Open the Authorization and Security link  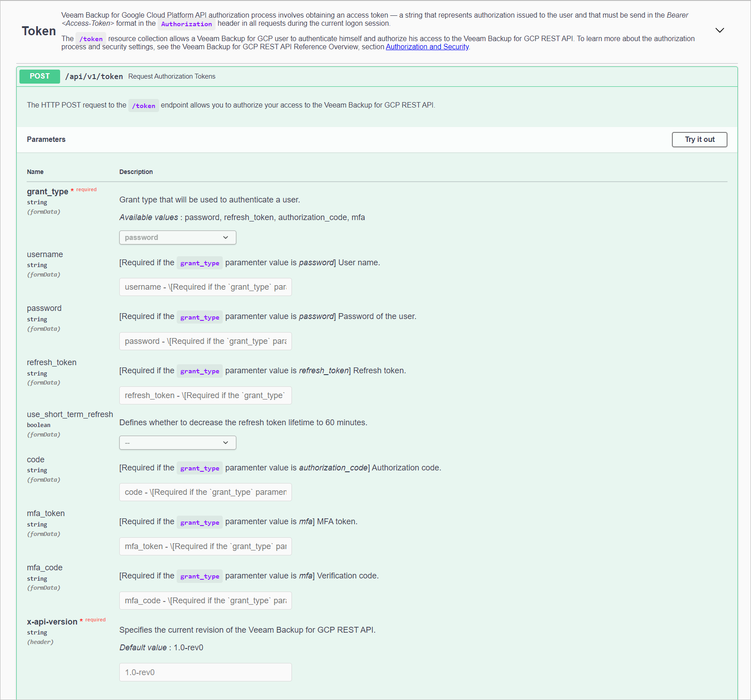427,47
